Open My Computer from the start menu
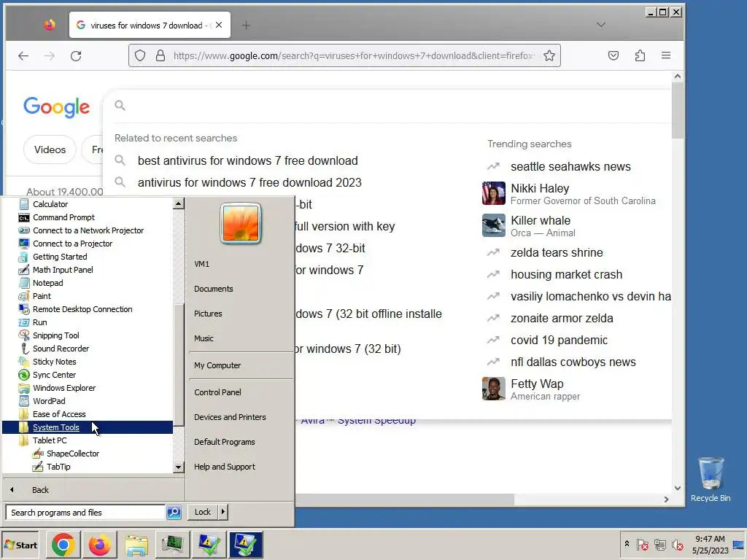Image resolution: width=747 pixels, height=560 pixels. click(x=217, y=365)
